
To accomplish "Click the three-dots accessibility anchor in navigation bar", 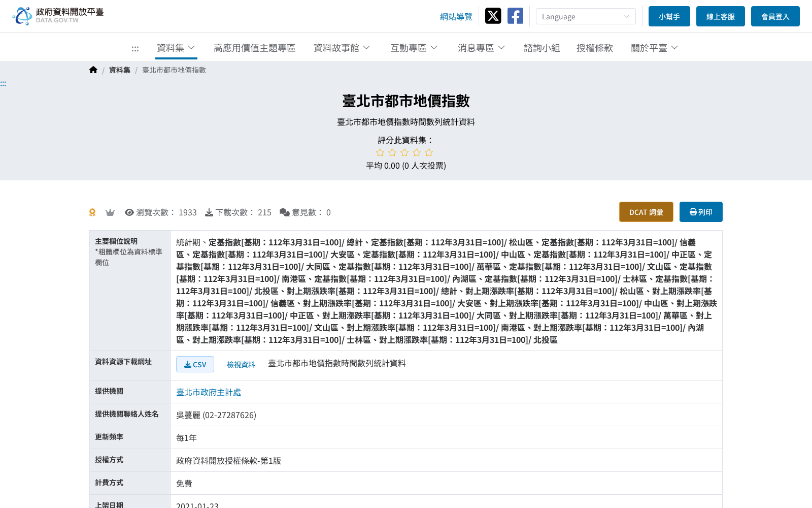I will 135,48.
